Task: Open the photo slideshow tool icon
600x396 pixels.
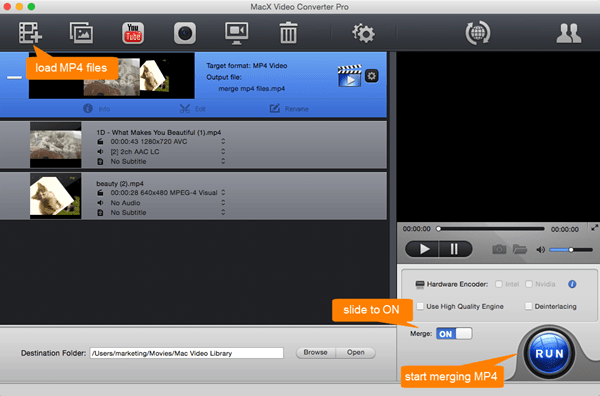Action: click(82, 33)
